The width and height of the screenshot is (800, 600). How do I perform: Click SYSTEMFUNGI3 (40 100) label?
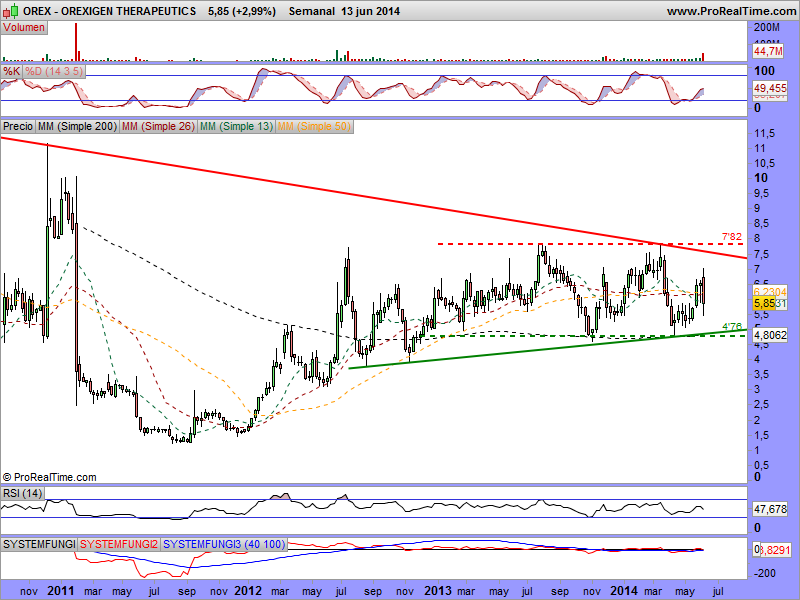click(x=224, y=544)
